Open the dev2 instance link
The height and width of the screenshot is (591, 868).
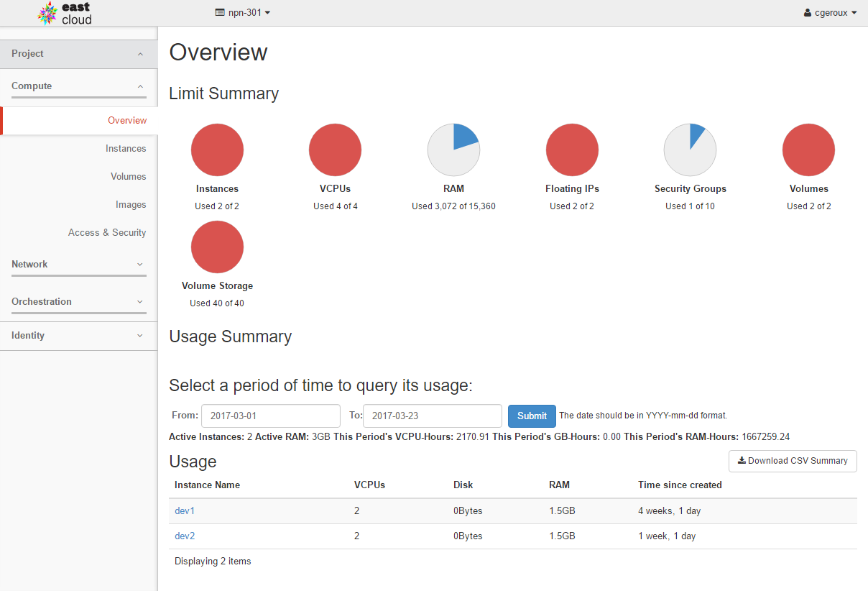click(185, 536)
